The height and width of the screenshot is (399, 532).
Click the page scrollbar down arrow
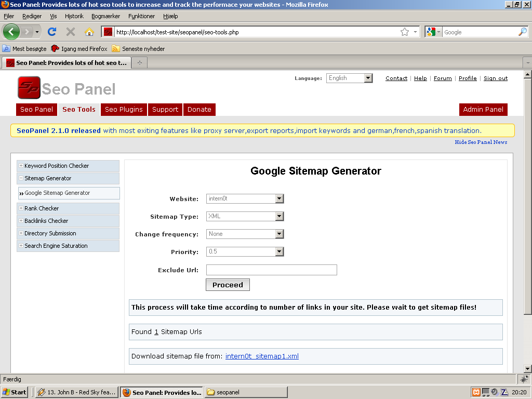[x=527, y=369]
